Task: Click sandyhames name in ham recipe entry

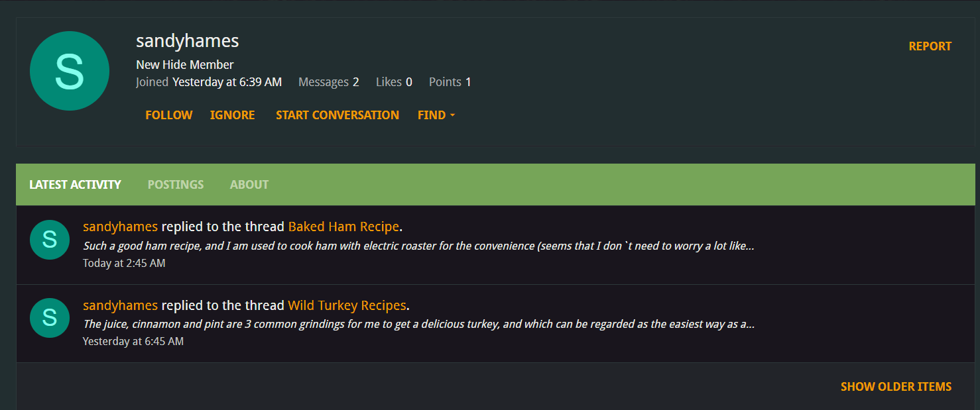Action: tap(121, 227)
